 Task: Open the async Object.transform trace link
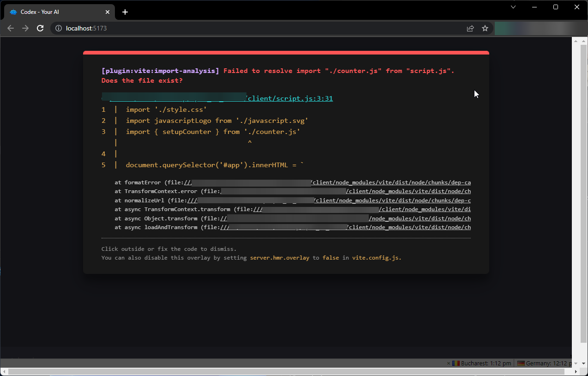420,218
